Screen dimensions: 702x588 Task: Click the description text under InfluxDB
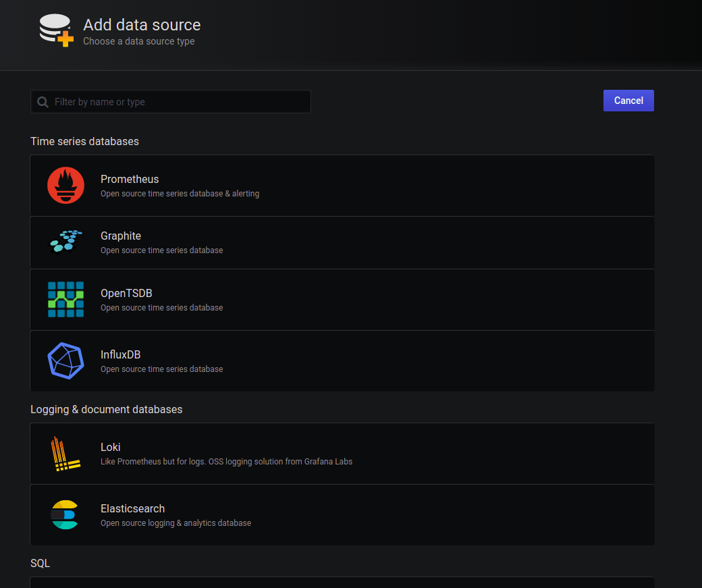(x=161, y=369)
